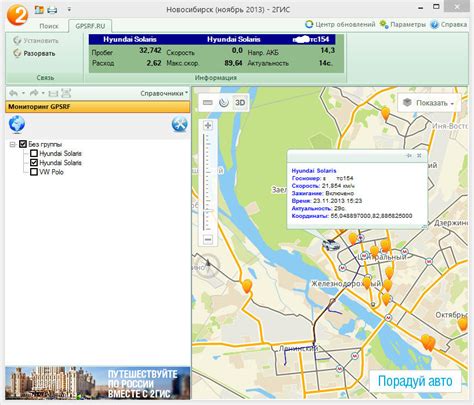Image resolution: width=474 pixels, height=405 pixels.
Task: Click the Расход value 2,62
Action: 154,63
